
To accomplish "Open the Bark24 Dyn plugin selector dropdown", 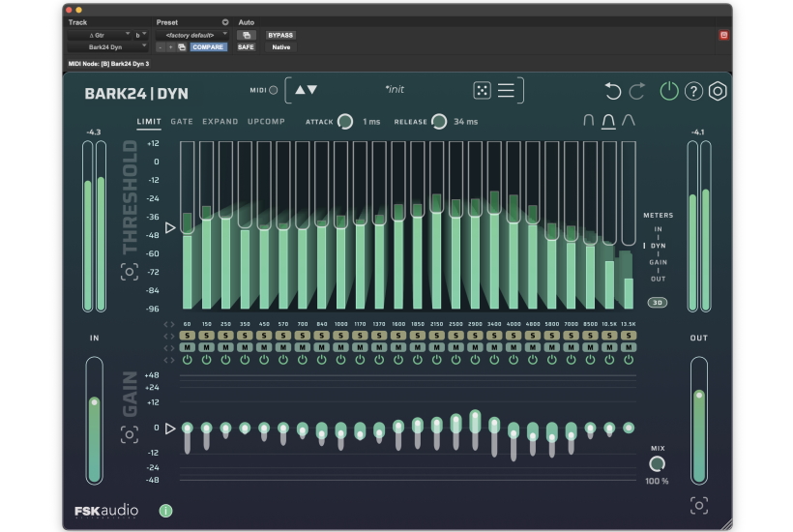I will point(106,46).
